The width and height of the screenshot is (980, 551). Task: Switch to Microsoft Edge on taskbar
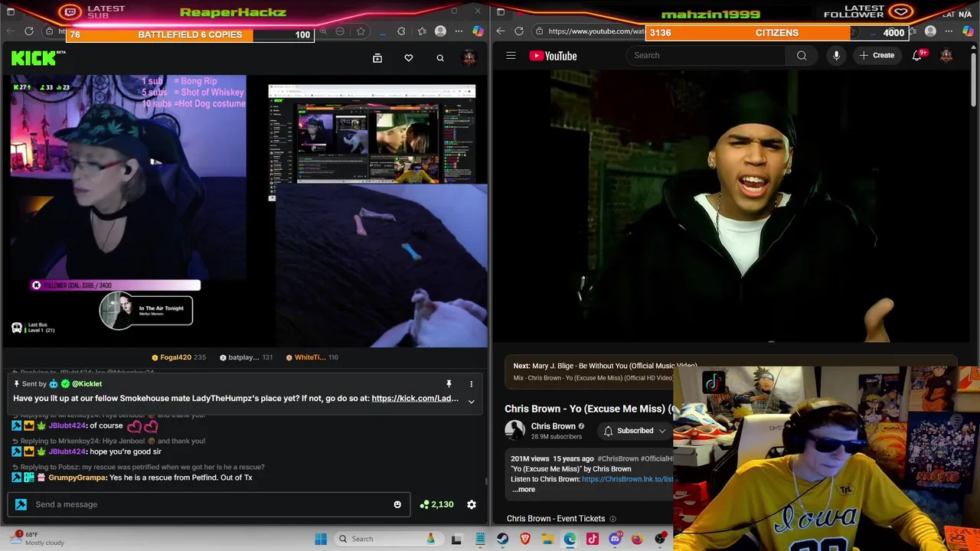tap(570, 539)
